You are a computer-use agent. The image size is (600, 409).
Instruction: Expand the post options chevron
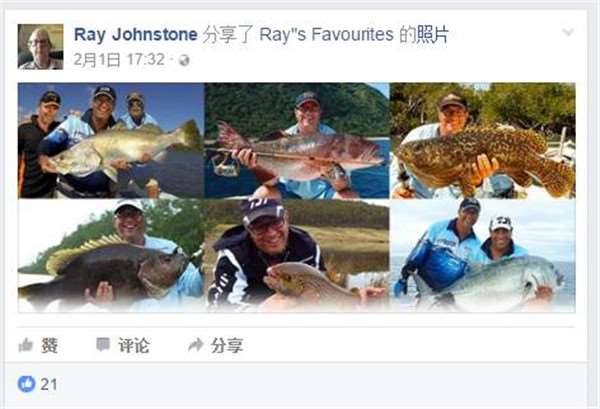coord(568,32)
